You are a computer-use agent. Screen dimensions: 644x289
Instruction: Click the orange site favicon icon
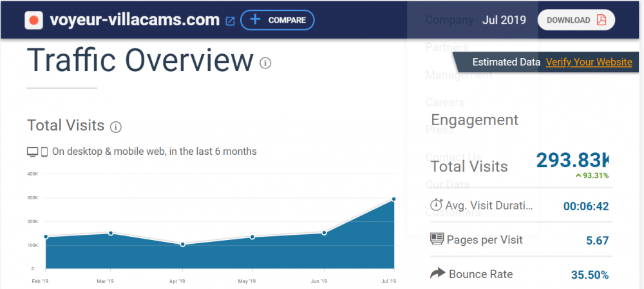click(33, 20)
